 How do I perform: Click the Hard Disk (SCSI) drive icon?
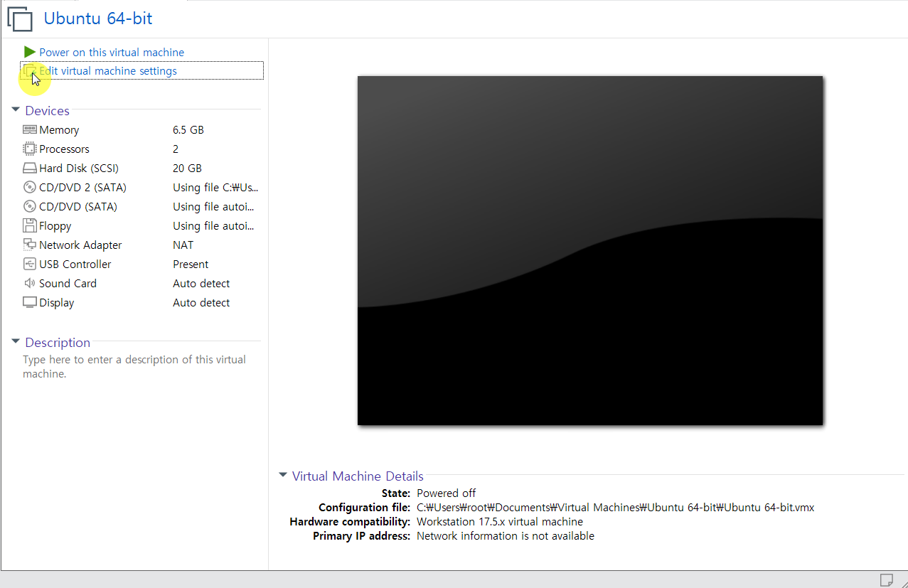29,169
